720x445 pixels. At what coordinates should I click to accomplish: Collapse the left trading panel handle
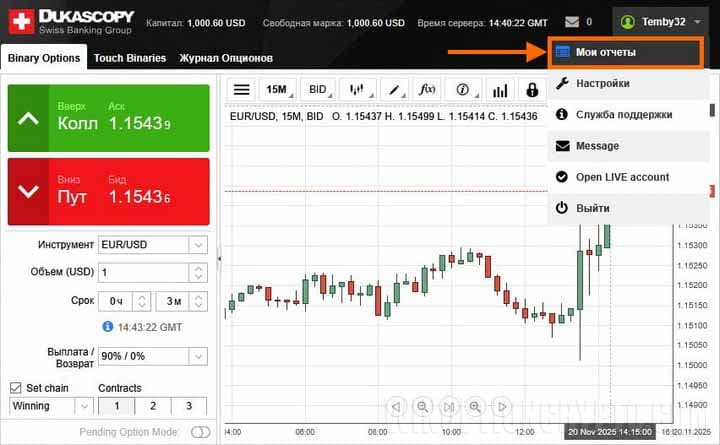(x=219, y=259)
